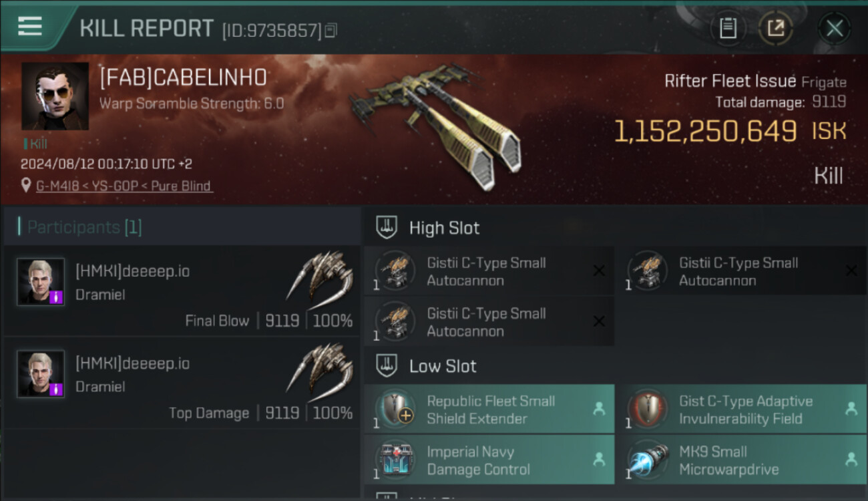Image resolution: width=868 pixels, height=501 pixels.
Task: Toggle the X mark on third autocannon
Action: point(599,321)
